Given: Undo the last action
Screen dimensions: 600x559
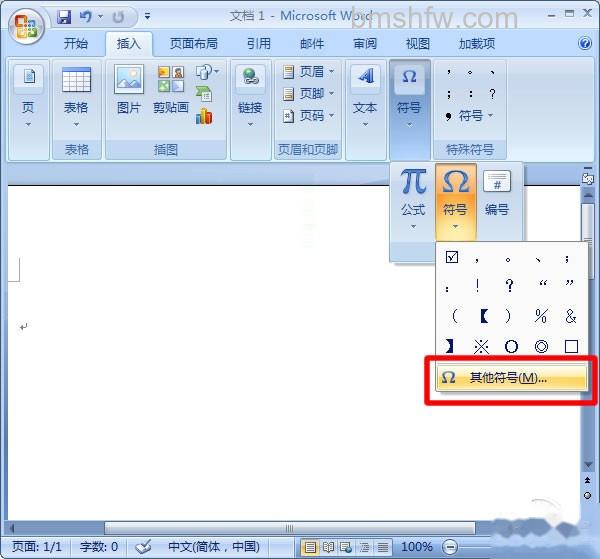Looking at the screenshot, I should pos(86,16).
